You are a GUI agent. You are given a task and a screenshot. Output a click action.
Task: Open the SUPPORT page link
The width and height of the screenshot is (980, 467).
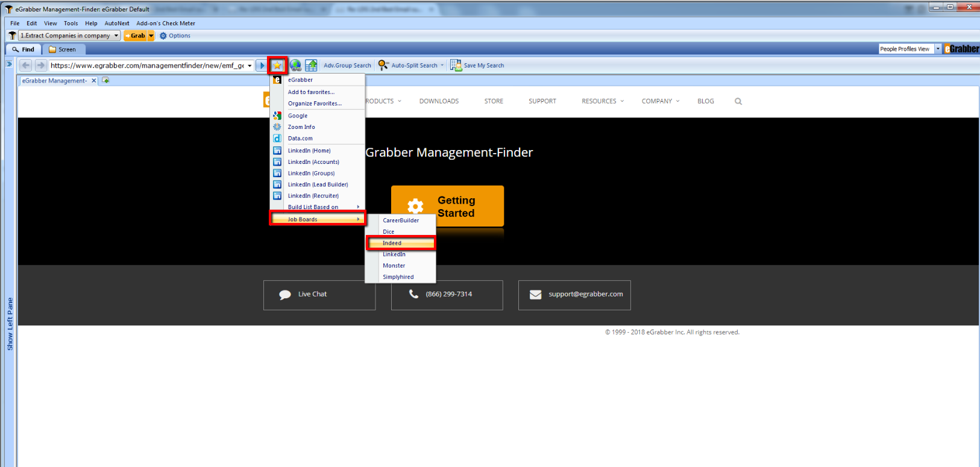542,101
